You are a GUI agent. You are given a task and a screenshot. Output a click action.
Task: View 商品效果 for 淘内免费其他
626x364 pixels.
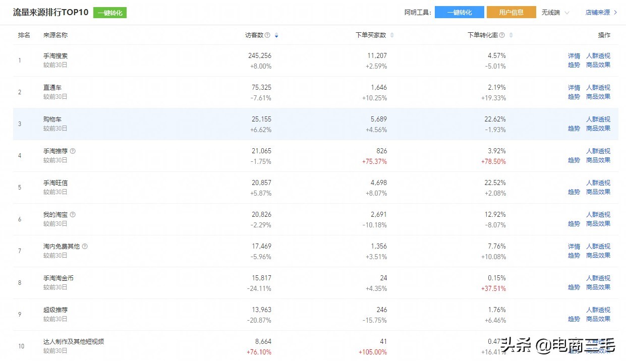tap(598, 256)
